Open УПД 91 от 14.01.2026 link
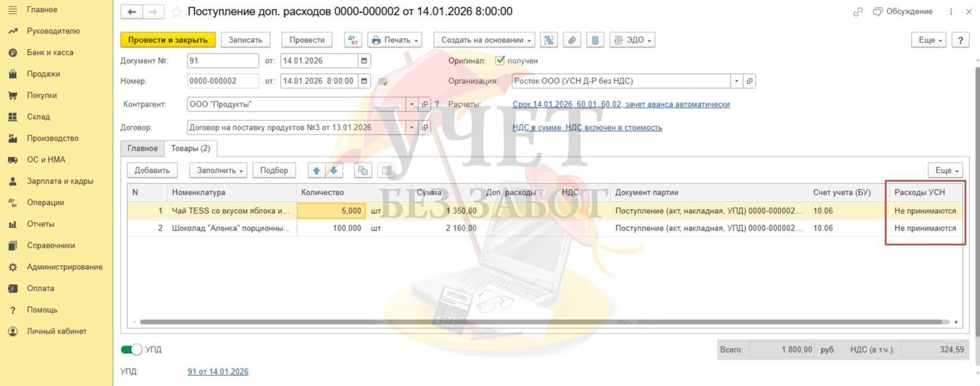The height and width of the screenshot is (386, 980). (x=218, y=372)
